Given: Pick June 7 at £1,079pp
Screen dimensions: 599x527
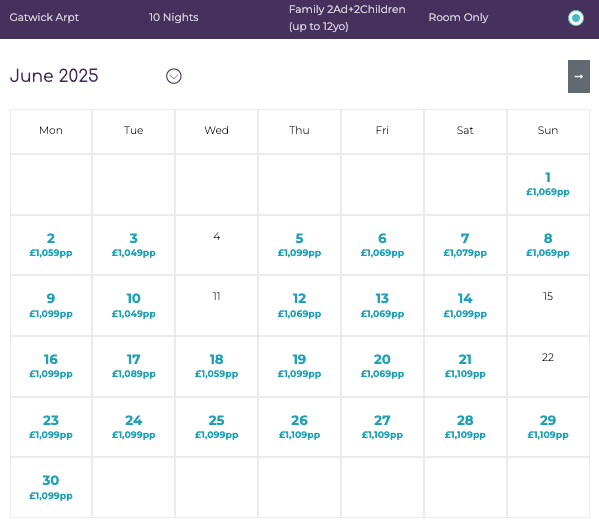Looking at the screenshot, I should [x=465, y=245].
